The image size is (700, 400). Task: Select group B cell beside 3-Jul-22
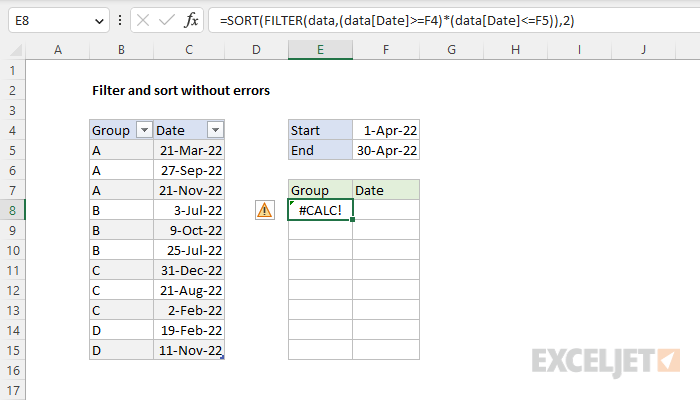pyautogui.click(x=121, y=210)
